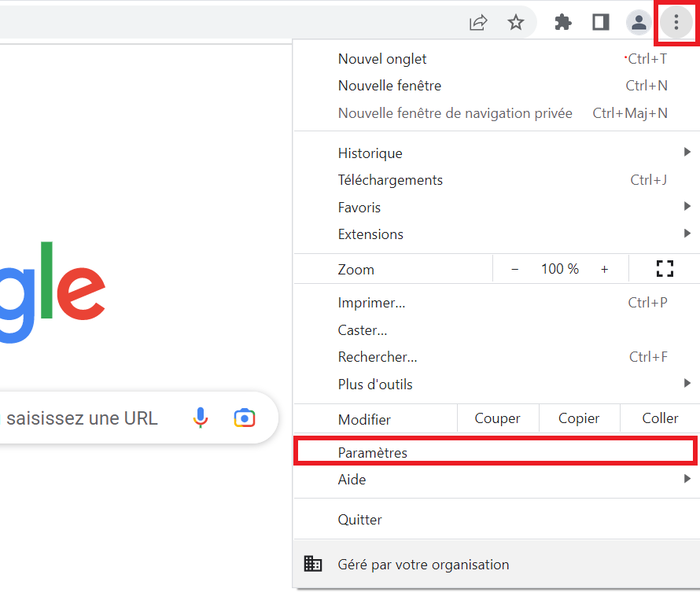Select Nouvel onglet menu entry
This screenshot has width=700, height=600.
tap(383, 59)
